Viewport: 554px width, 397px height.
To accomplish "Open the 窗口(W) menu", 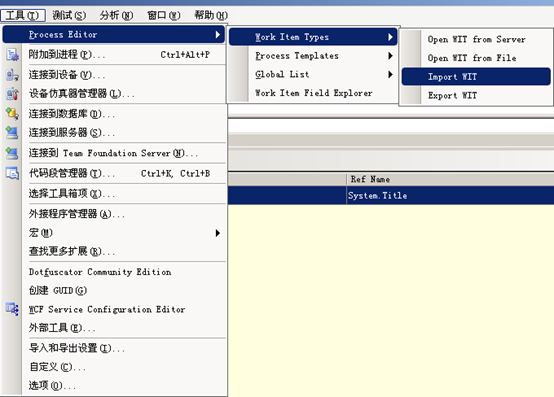I will pyautogui.click(x=164, y=15).
